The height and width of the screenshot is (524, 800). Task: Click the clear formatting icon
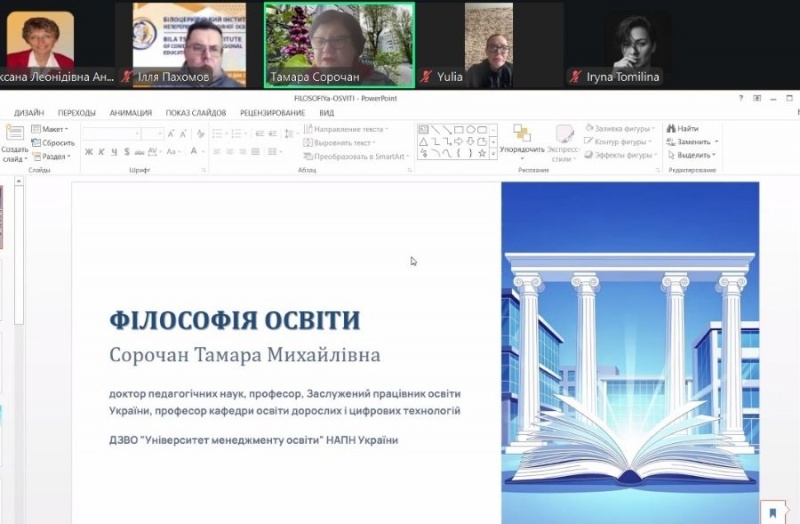click(x=200, y=133)
